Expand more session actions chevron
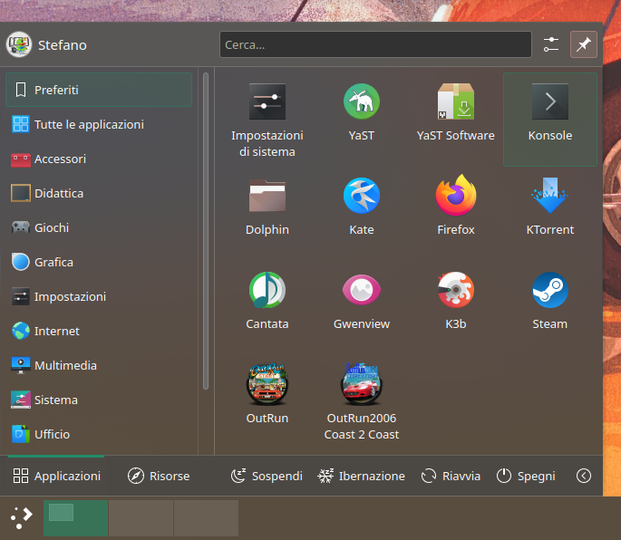The height and width of the screenshot is (540, 621). click(584, 476)
